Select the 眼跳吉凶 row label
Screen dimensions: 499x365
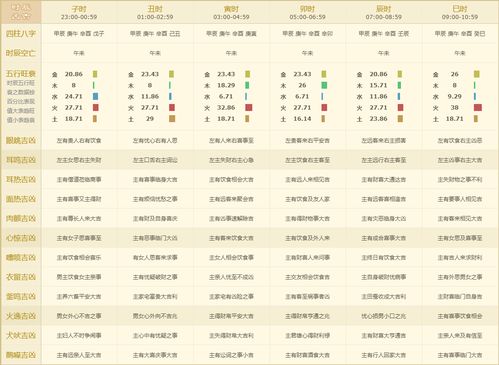tap(21, 140)
